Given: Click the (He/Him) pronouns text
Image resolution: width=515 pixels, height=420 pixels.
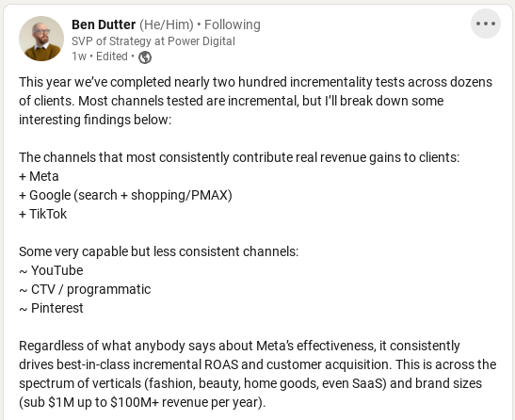Looking at the screenshot, I should tap(167, 24).
